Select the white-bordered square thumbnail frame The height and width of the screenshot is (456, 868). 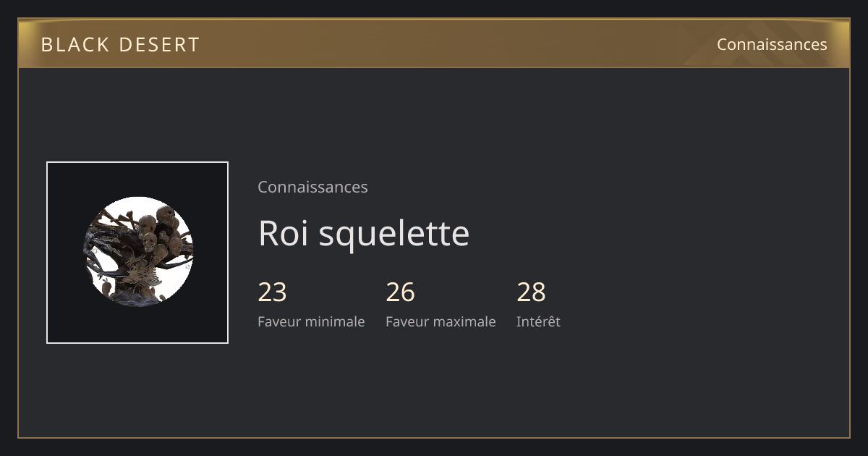[137, 253]
